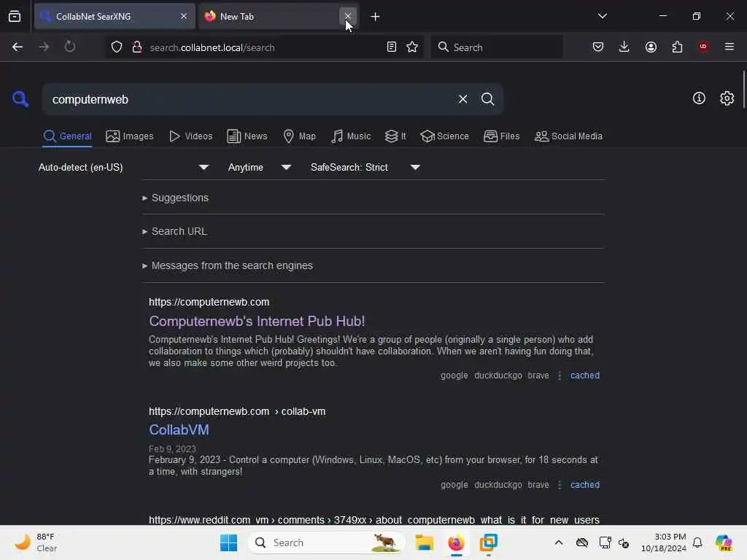Reload the page with the refresh icon
This screenshot has width=747, height=560.
tap(69, 47)
